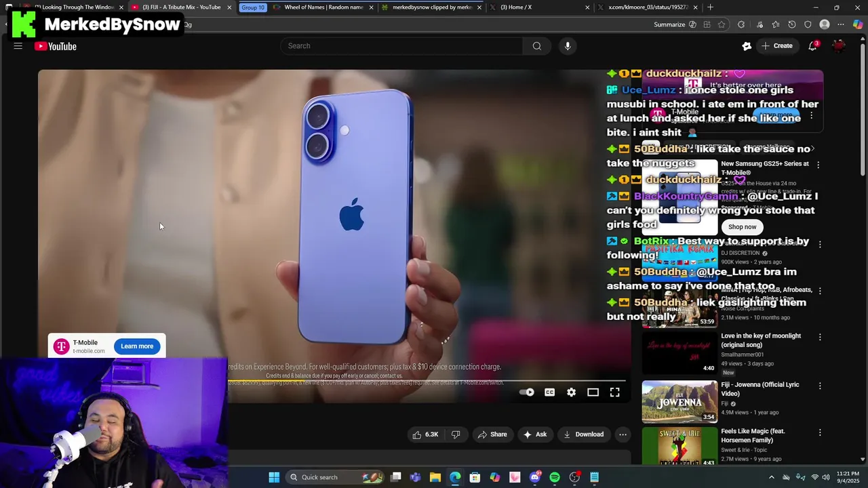Viewport: 868px width, 488px height.
Task: Go to the YouTube home logo
Action: 56,46
